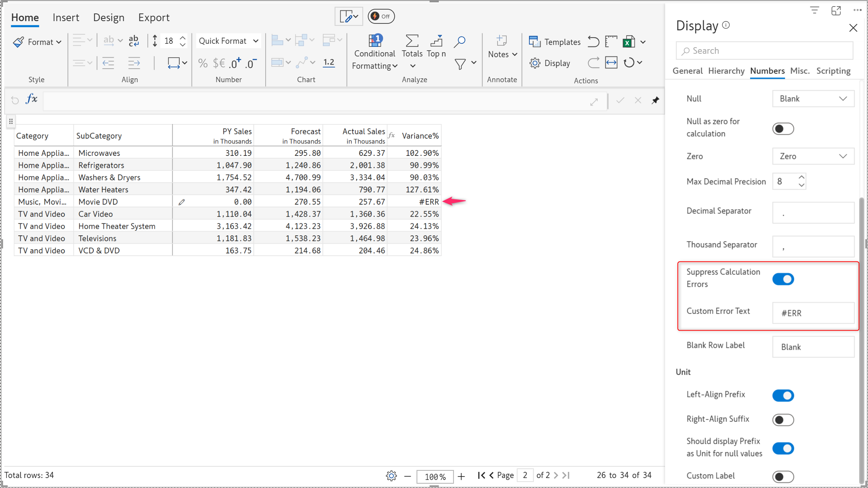Screen dimensions: 868x488
Task: Open the Zero display dropdown
Action: coord(813,156)
